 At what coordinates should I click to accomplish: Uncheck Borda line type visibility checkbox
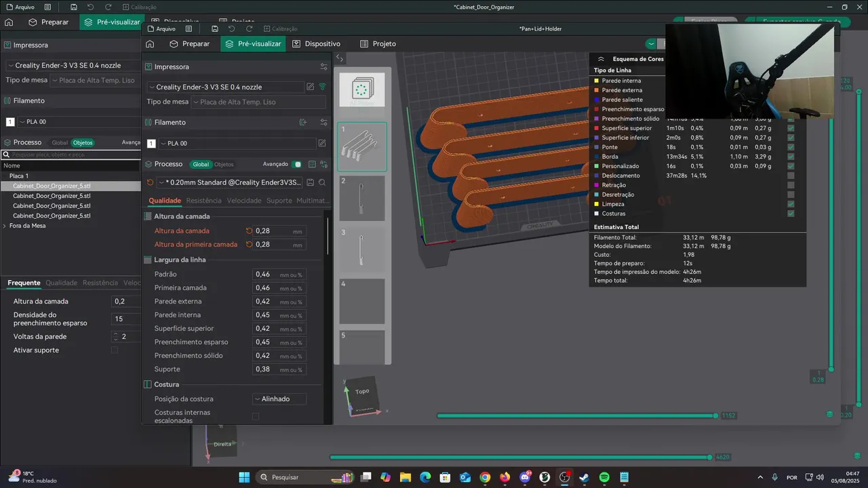[x=791, y=157]
